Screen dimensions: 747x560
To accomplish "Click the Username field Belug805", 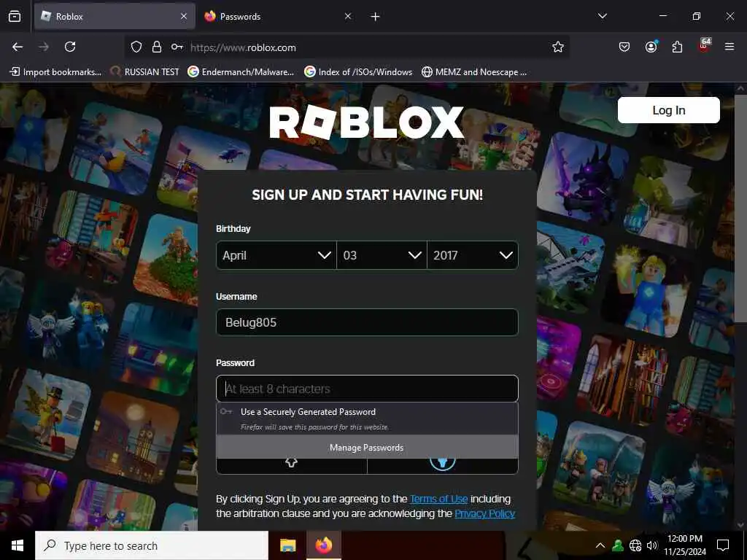I will click(x=367, y=322).
